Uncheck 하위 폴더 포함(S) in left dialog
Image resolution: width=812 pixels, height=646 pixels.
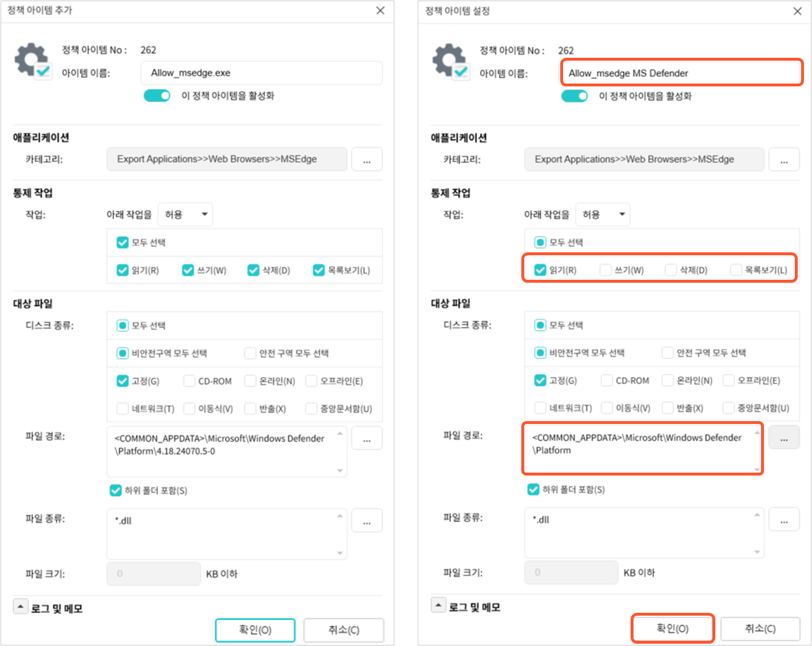116,490
